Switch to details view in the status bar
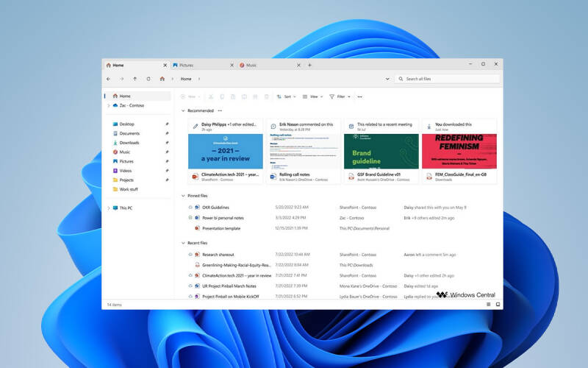 coord(488,305)
